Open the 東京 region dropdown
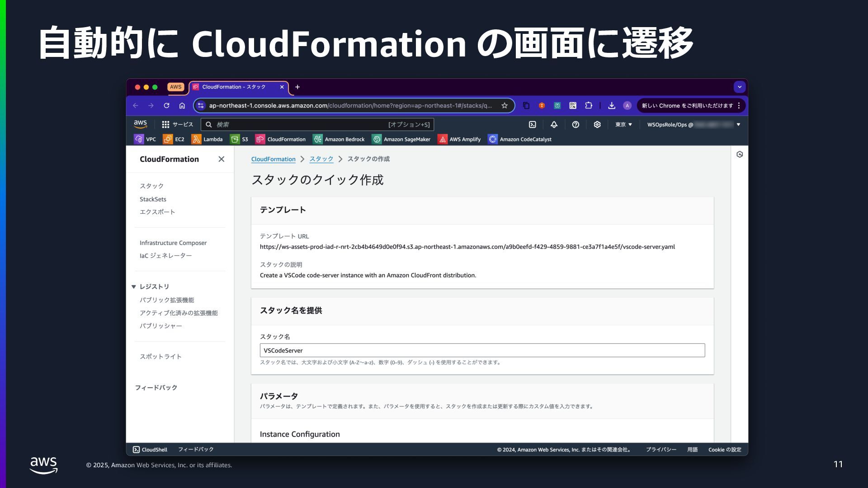 pos(623,125)
